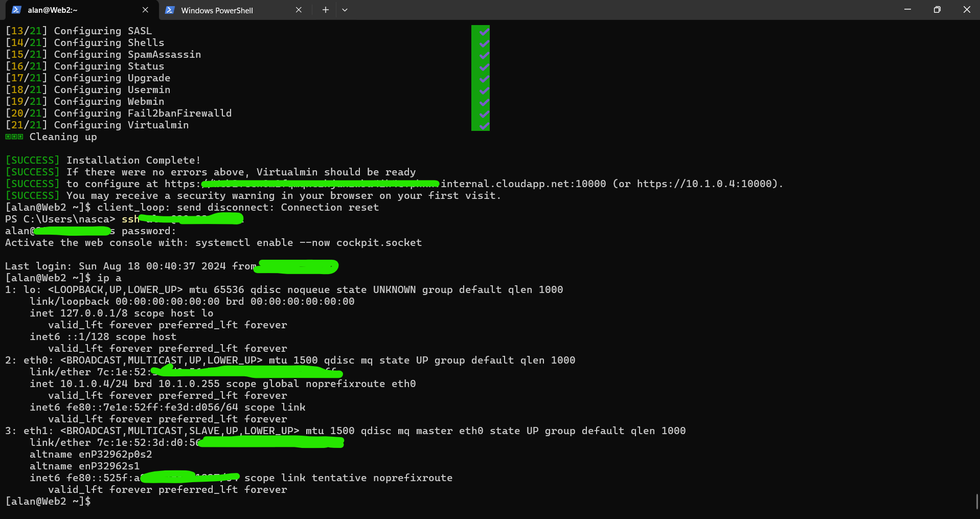Close the terminal window

[x=966, y=10]
